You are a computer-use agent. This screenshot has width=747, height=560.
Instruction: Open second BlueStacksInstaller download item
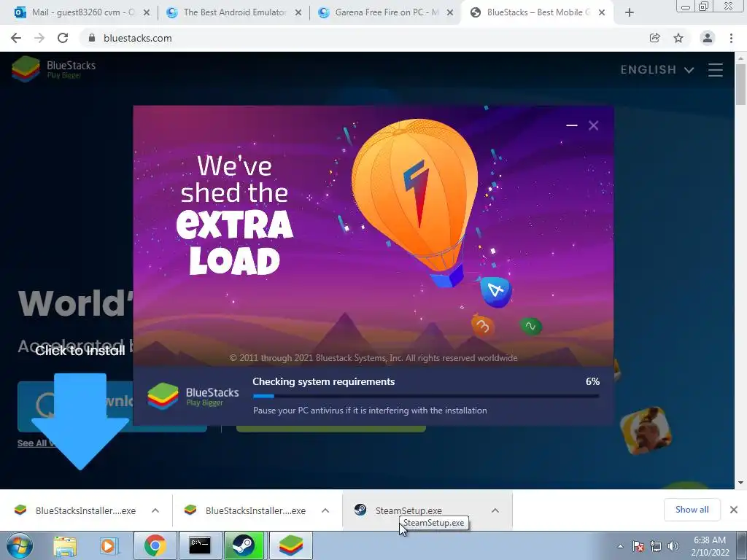(247, 510)
